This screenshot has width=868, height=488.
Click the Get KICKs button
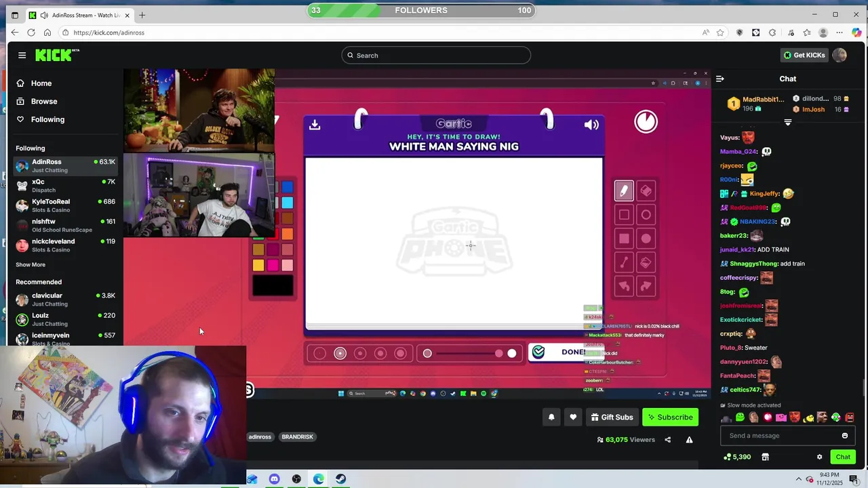tap(804, 55)
